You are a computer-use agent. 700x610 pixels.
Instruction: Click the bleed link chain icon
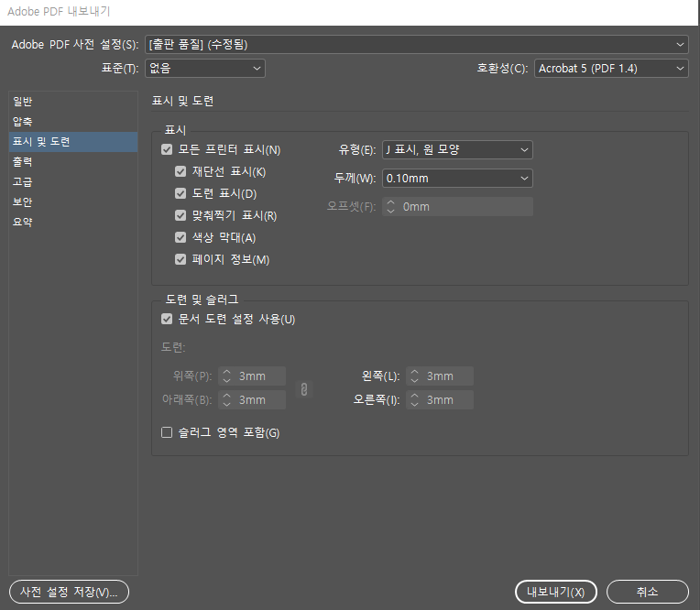pos(304,389)
